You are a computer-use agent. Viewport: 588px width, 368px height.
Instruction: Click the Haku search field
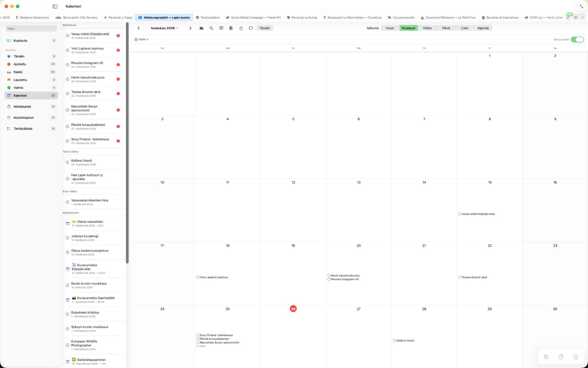click(31, 28)
